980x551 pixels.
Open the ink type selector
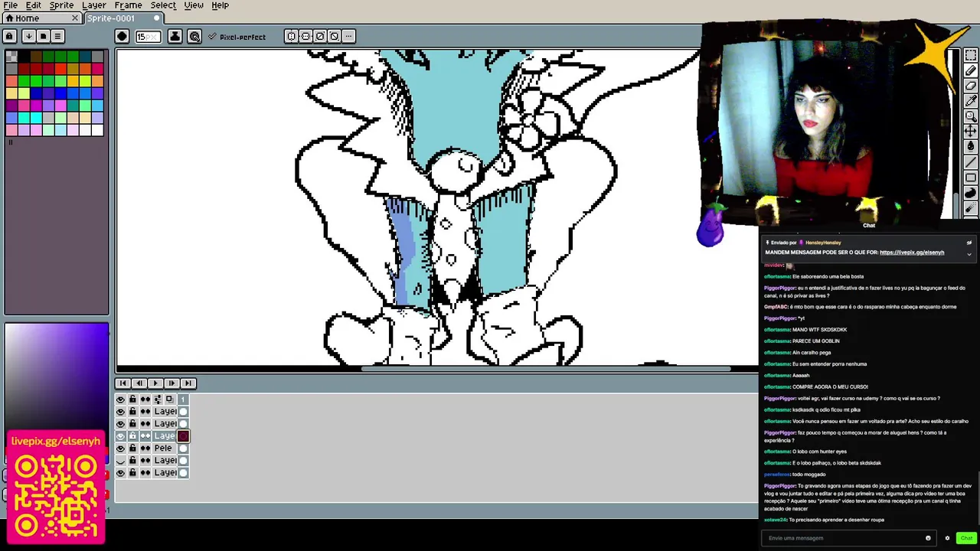pyautogui.click(x=175, y=36)
